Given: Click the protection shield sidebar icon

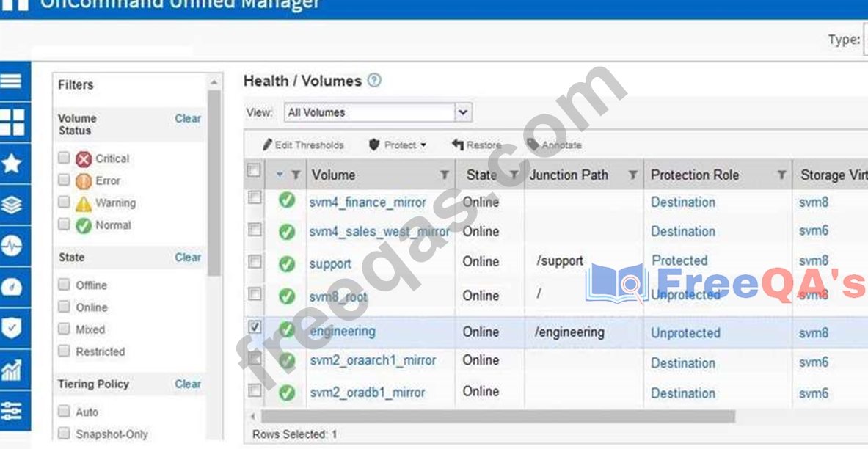Looking at the screenshot, I should point(12,328).
